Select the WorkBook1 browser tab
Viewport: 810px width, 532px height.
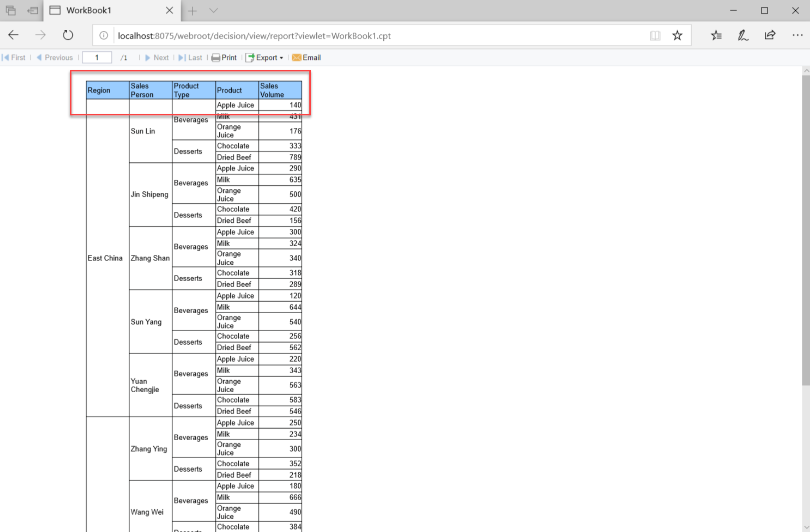pyautogui.click(x=112, y=10)
